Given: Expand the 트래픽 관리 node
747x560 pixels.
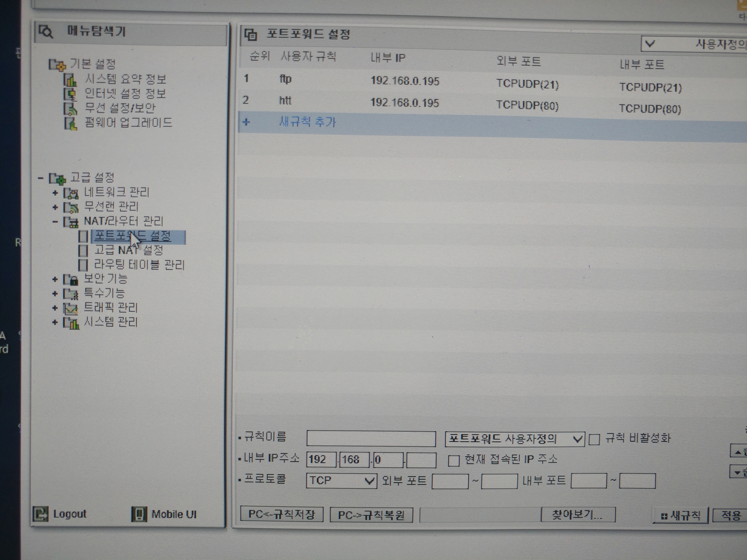Looking at the screenshot, I should (55, 308).
